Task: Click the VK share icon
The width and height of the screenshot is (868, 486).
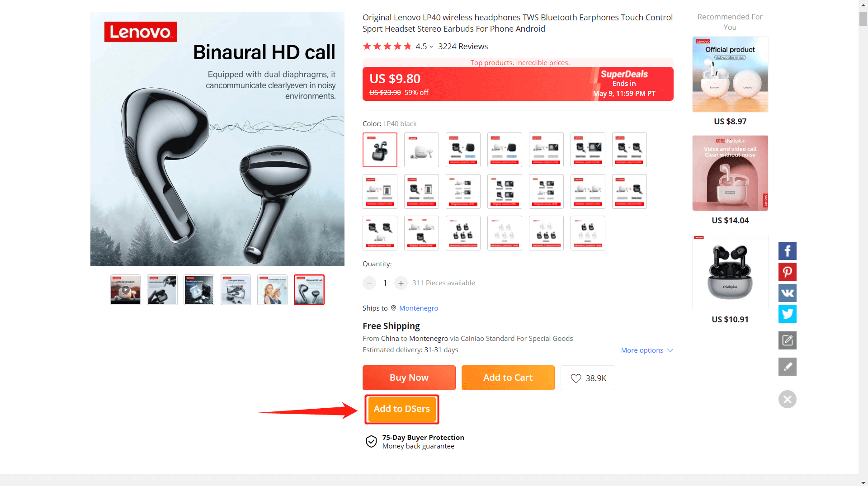Action: [x=787, y=293]
